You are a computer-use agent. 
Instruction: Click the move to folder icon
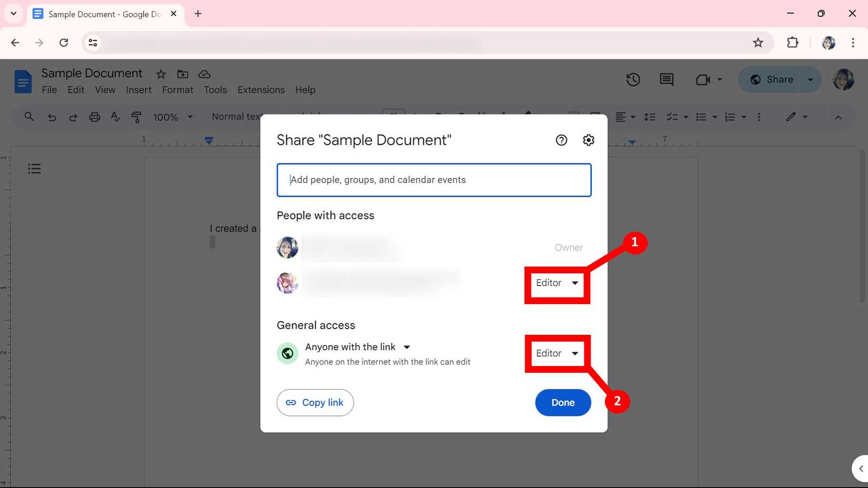click(x=183, y=74)
